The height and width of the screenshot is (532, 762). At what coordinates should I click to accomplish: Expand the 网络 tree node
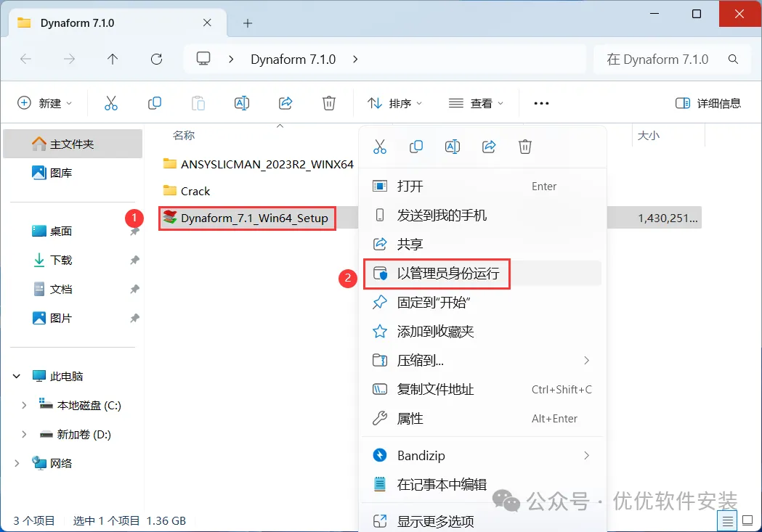coord(17,463)
